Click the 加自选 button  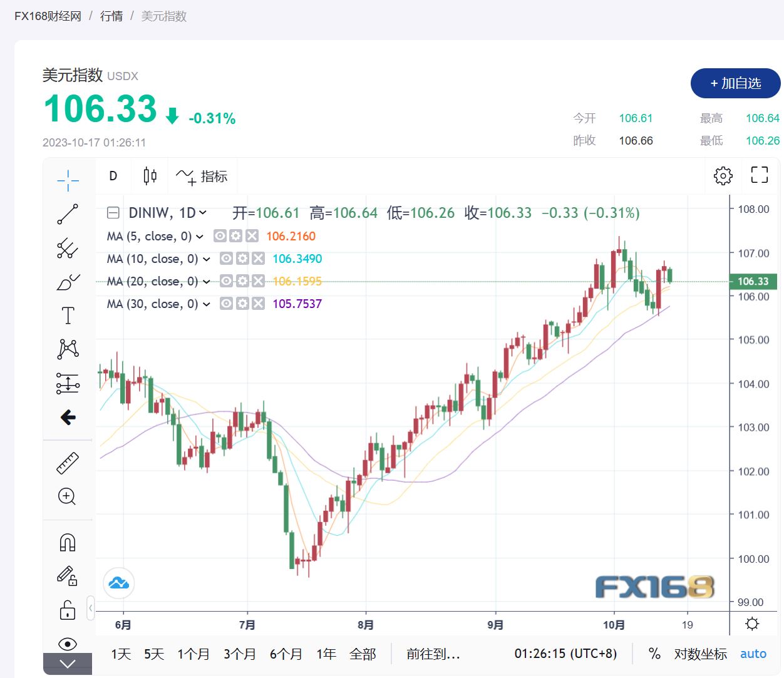[x=735, y=83]
